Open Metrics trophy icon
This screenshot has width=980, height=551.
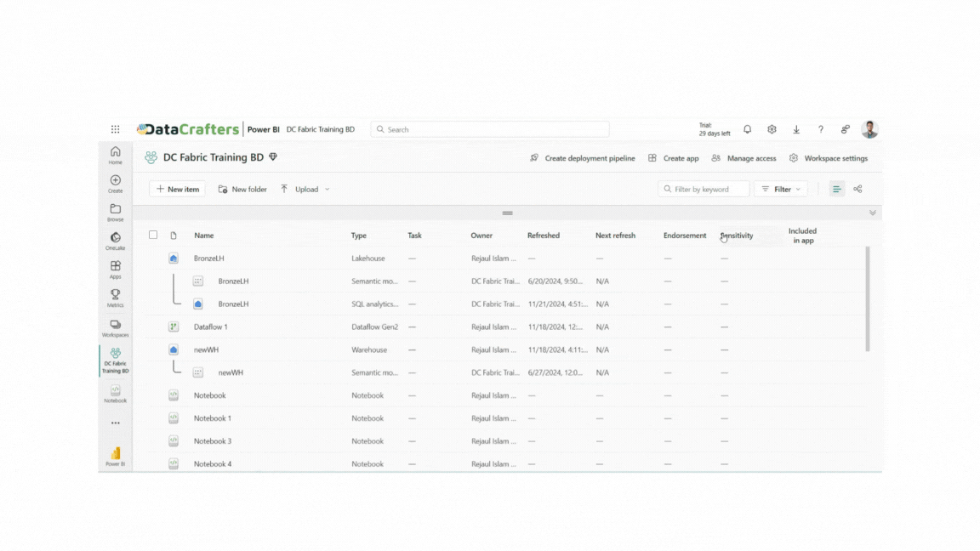(x=116, y=298)
